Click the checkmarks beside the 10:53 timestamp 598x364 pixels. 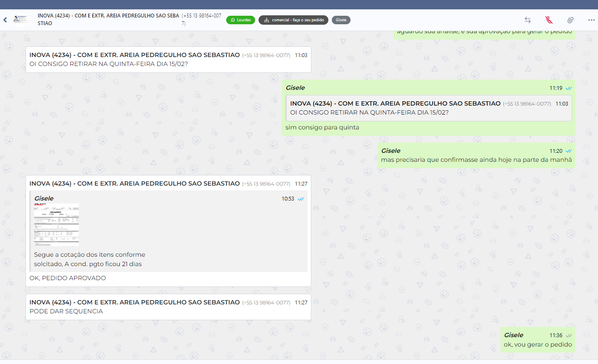pyautogui.click(x=301, y=199)
